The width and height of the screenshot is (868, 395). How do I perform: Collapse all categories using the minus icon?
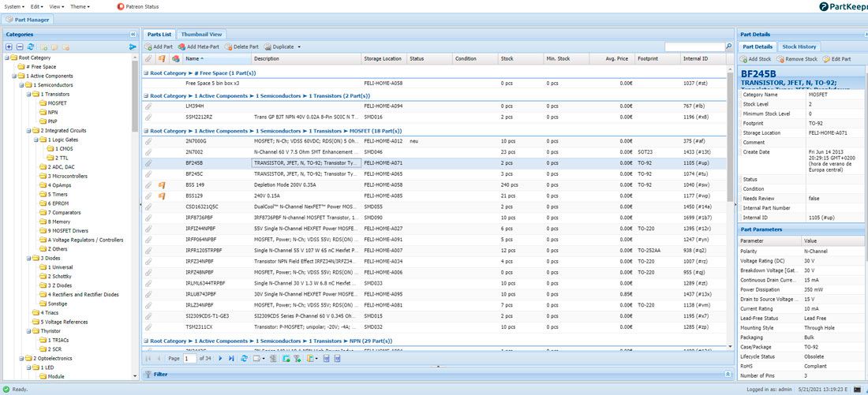point(19,47)
